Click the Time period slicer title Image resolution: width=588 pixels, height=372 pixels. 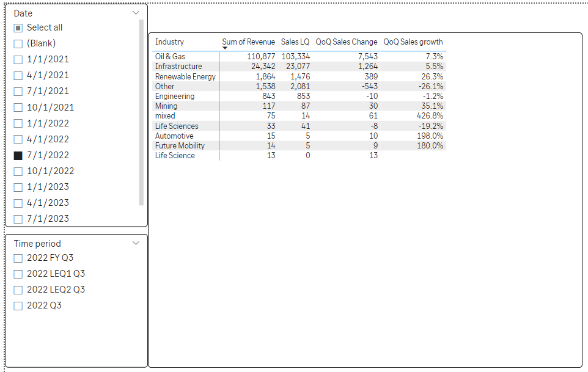coord(37,244)
